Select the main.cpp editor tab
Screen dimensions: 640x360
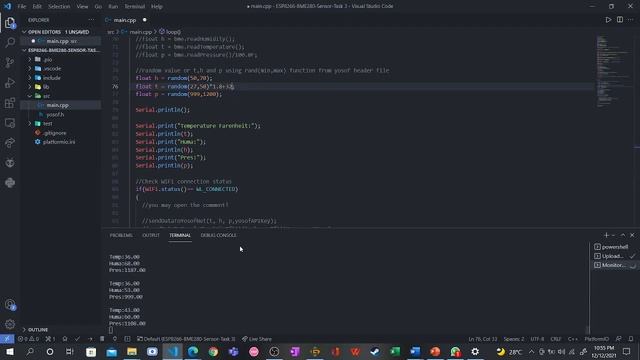click(x=125, y=20)
